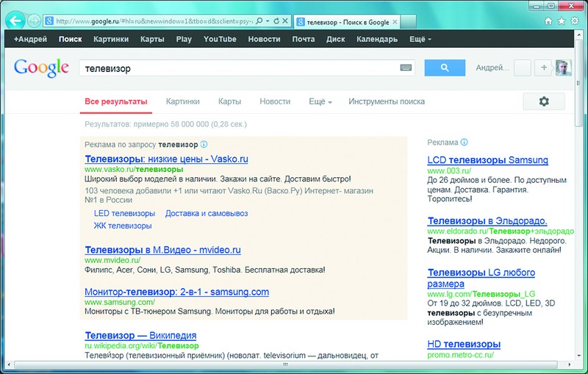Stop loading with the address bar X icon
Viewport: 588px width, 374px height.
pyautogui.click(x=285, y=21)
